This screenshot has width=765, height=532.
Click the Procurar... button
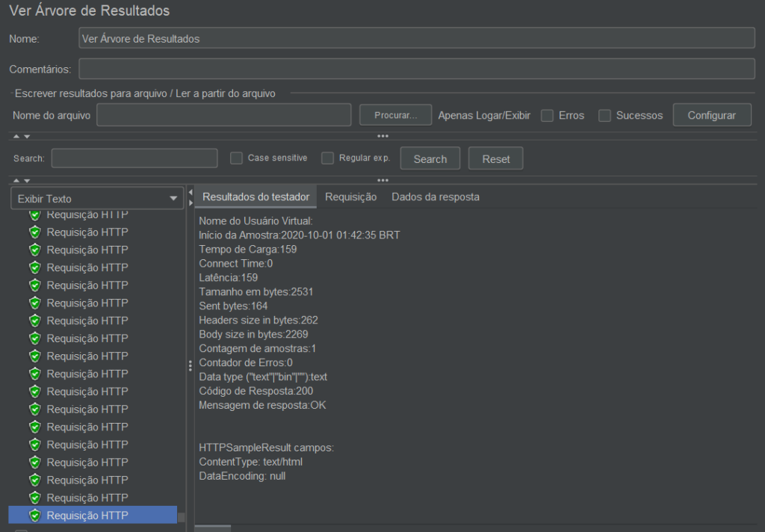[396, 115]
